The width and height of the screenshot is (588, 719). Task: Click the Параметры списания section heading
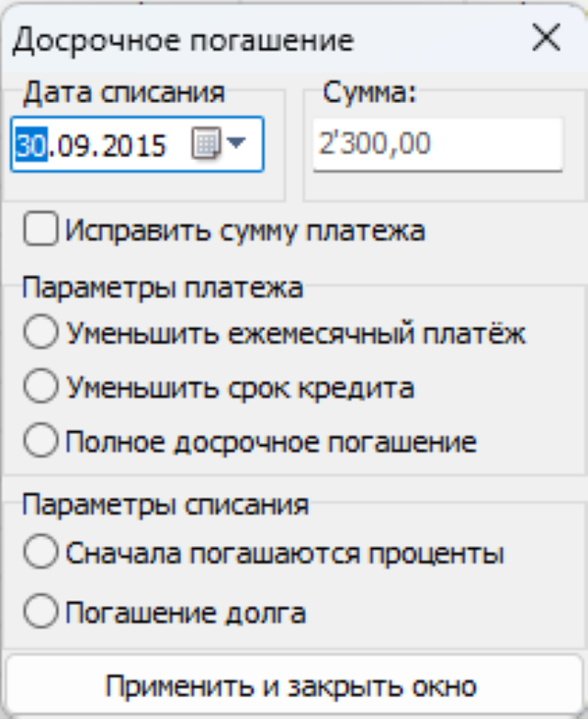pos(165,506)
